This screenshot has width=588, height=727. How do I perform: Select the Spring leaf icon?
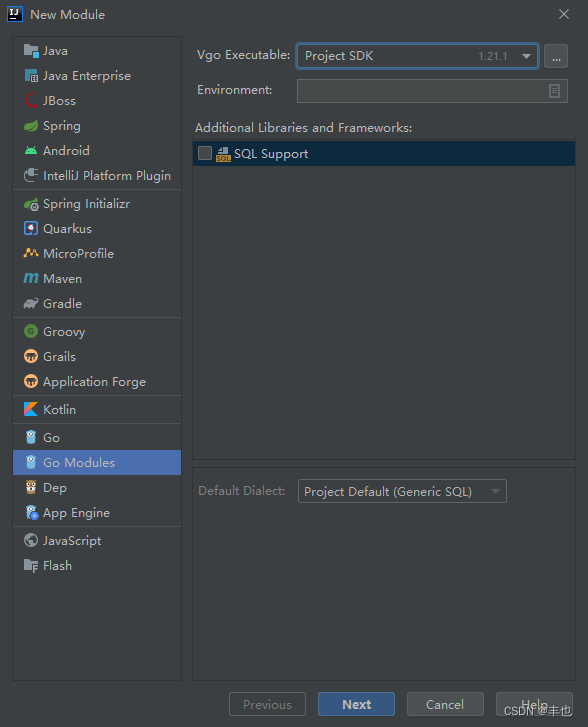point(31,126)
